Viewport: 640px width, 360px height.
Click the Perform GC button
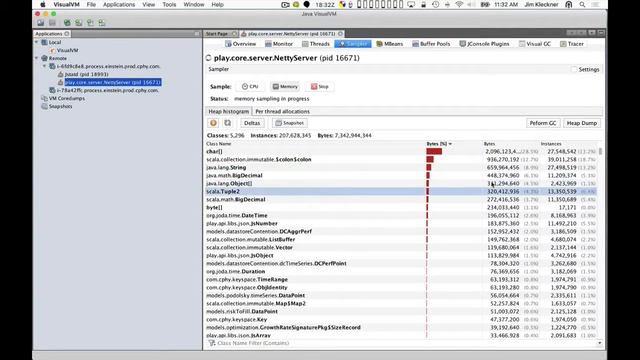(x=543, y=123)
